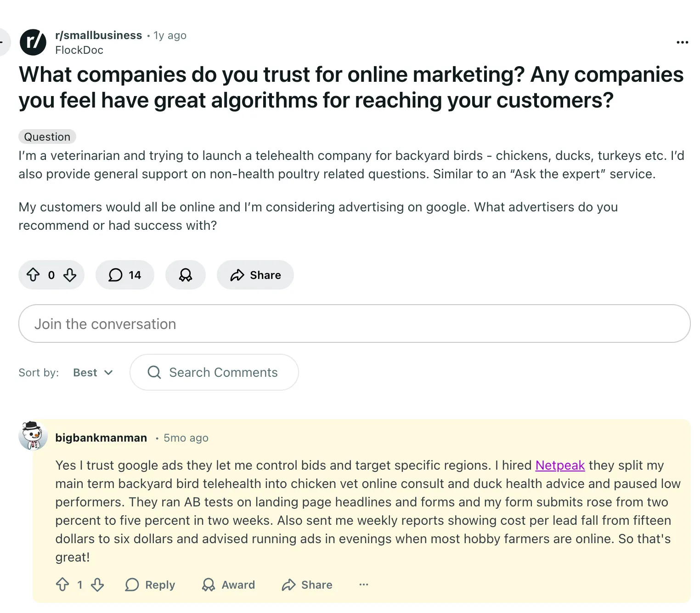Screen dimensions: 700x613
Task: Reply to bigbankmanman's comment
Action: (150, 585)
